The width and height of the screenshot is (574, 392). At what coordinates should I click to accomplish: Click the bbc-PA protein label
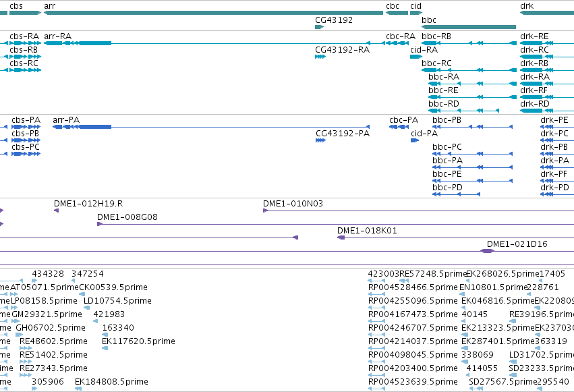pos(447,161)
